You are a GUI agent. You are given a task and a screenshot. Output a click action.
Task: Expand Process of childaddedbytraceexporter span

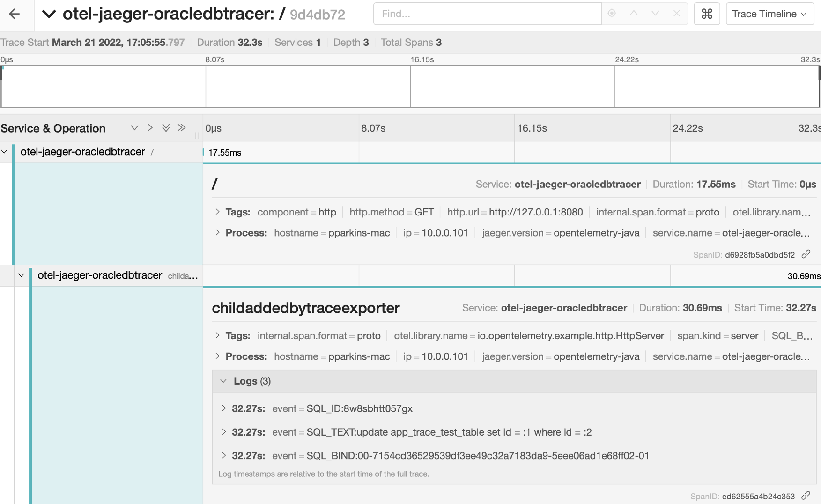tap(217, 356)
